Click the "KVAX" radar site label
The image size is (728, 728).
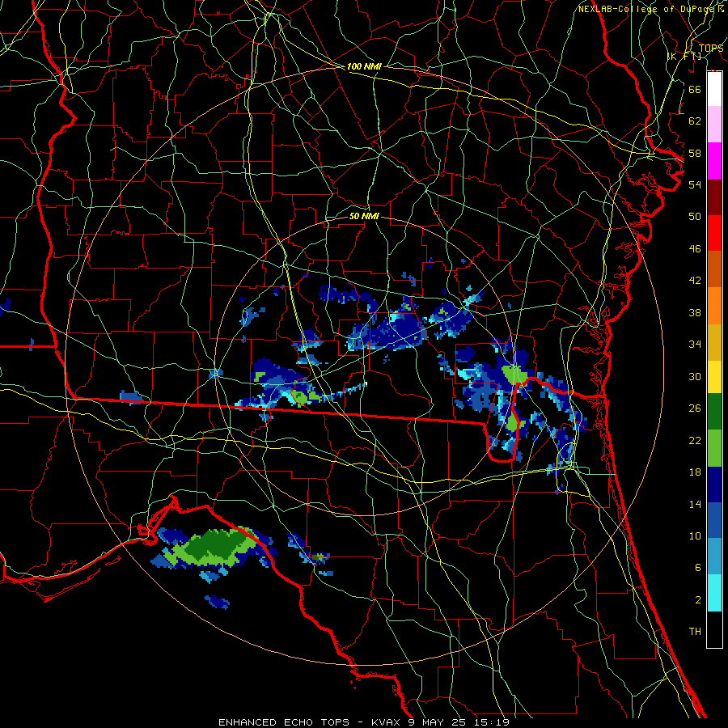[x=387, y=722]
